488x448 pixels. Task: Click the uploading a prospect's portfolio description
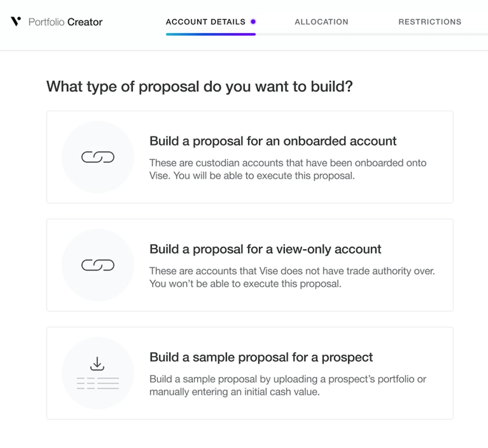[x=288, y=385]
